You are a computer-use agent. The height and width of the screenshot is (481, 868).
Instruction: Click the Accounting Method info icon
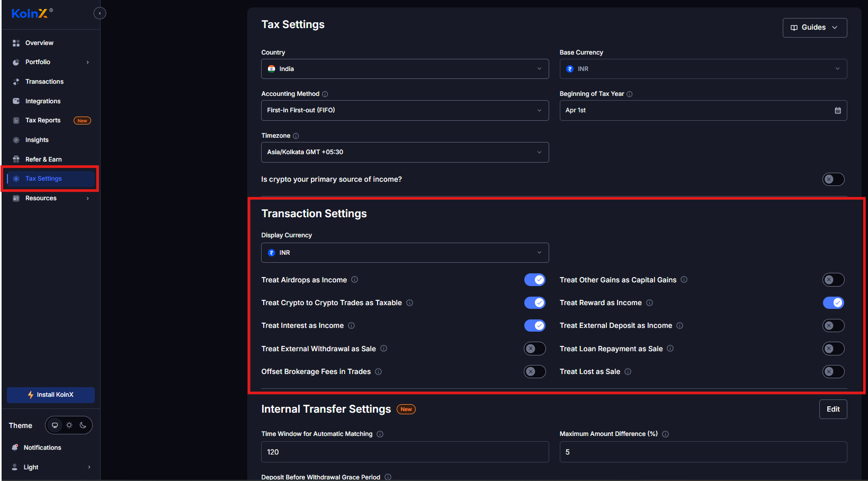(x=325, y=94)
